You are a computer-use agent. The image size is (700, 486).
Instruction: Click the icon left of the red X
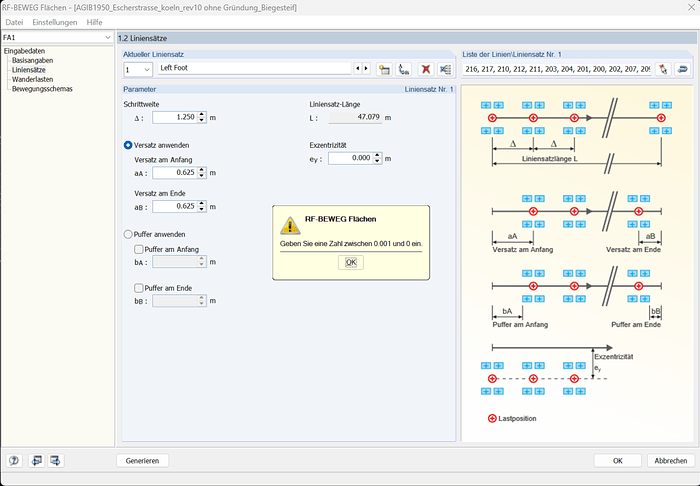coord(404,69)
